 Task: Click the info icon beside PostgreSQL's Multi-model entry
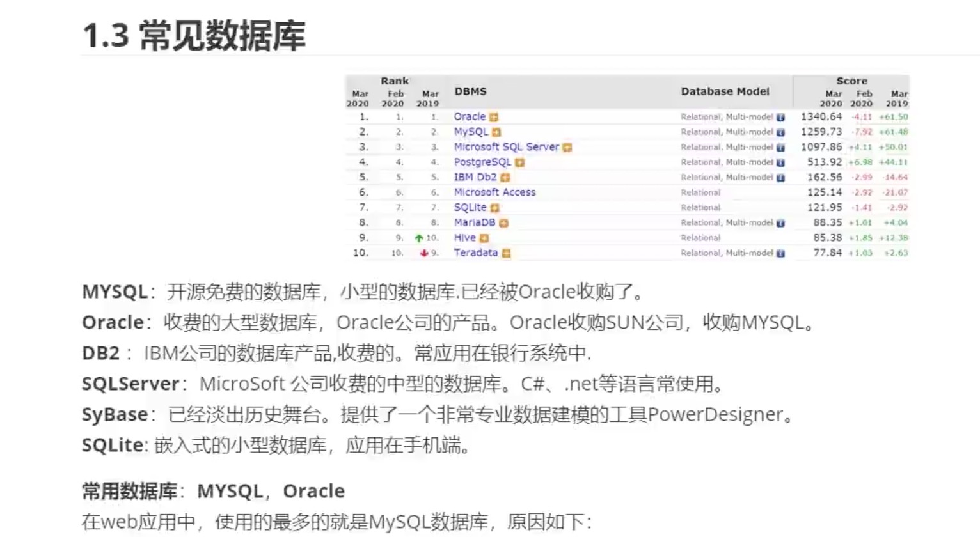click(x=780, y=162)
